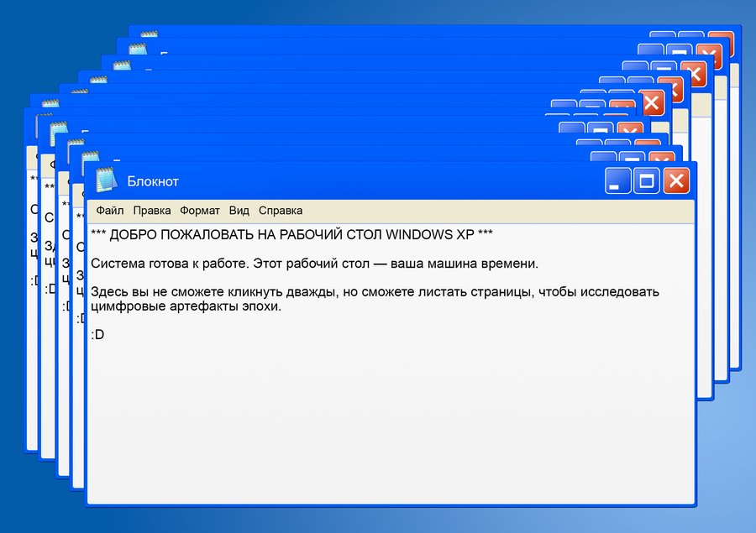
Task: Click the line 'ДОБРО ПОЖАЛОВАТЬ НА РАБОЧИЙ СТОЛ WINDOWS XP'
Action: (x=291, y=235)
